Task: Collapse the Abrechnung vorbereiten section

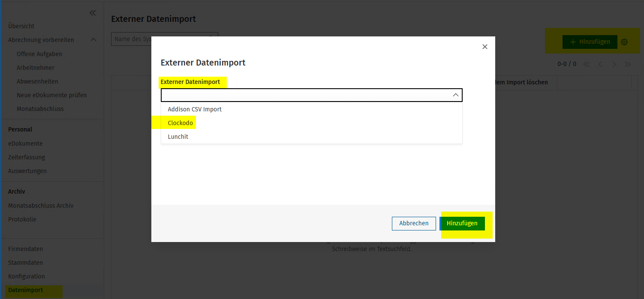Action: click(x=93, y=40)
